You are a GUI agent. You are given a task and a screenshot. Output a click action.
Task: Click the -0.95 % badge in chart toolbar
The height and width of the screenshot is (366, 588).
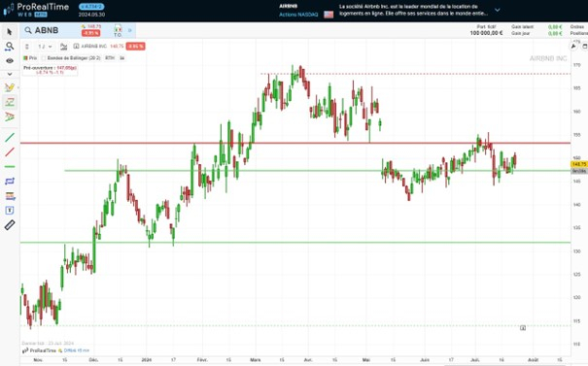coord(135,46)
